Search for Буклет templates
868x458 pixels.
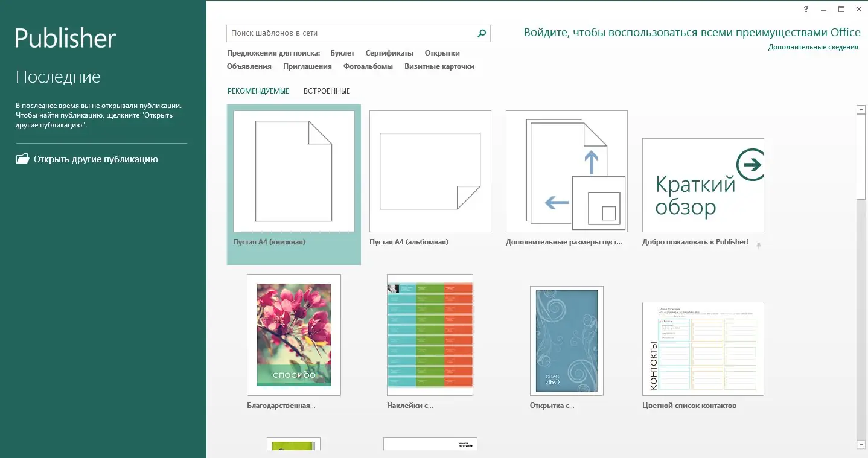[x=342, y=53]
